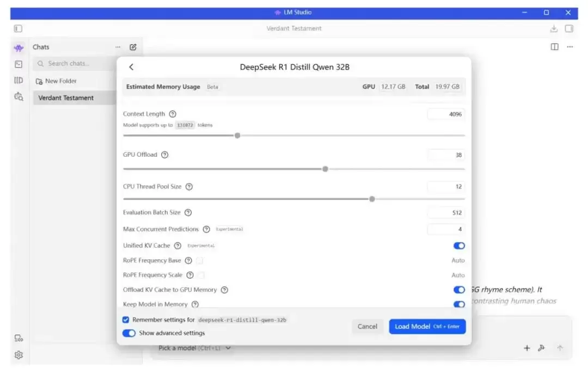This screenshot has width=588, height=379.
Task: Click the GPU memory value 12.17 GB
Action: (393, 87)
